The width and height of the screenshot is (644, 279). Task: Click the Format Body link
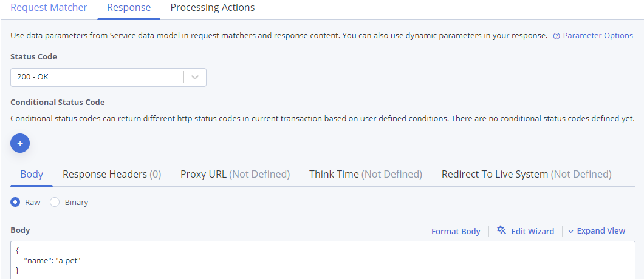coord(456,232)
